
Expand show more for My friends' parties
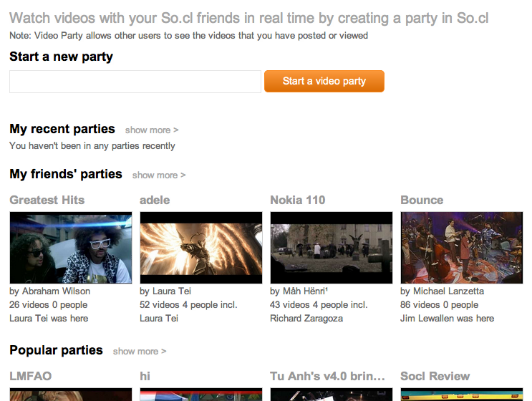(158, 175)
